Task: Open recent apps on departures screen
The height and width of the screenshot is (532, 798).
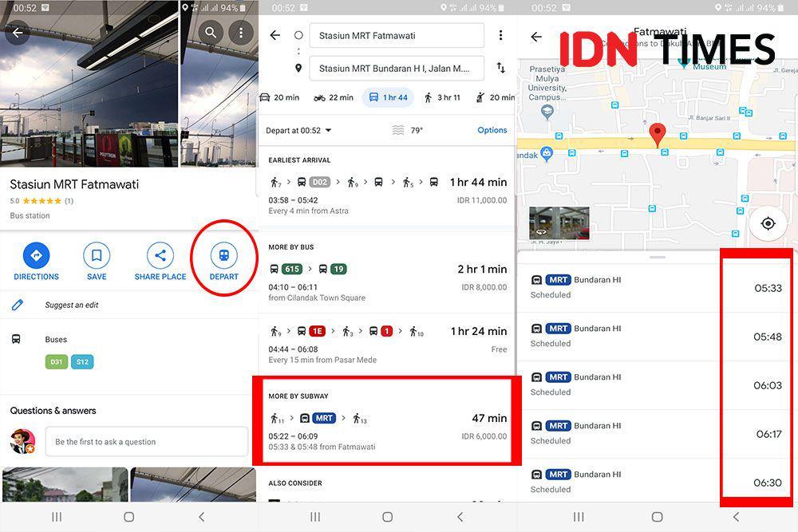Action: tap(579, 517)
